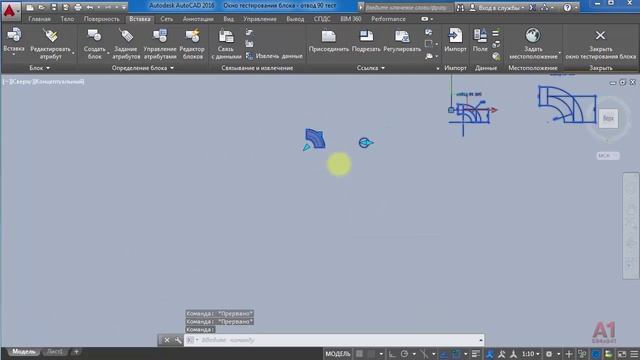Open the Autodesk Exchange X icon

pos(532,8)
